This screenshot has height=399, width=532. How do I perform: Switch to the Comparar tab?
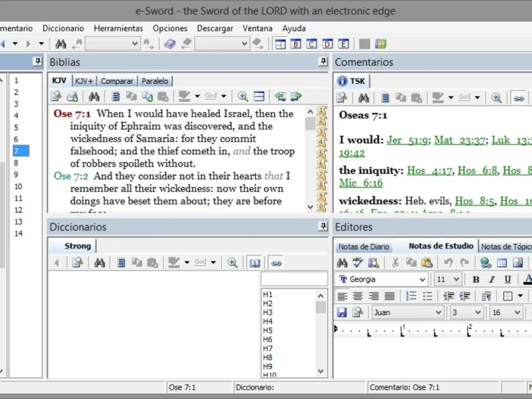pos(117,81)
